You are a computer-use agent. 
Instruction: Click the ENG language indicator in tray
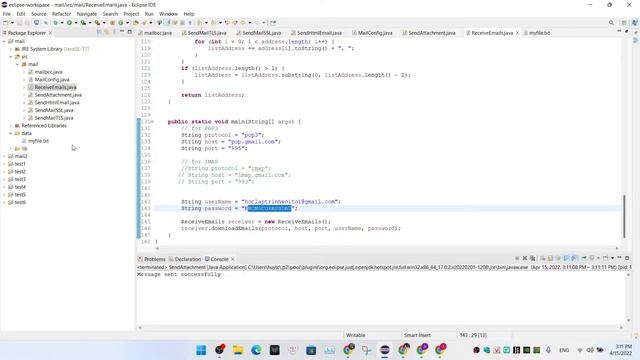click(x=564, y=350)
